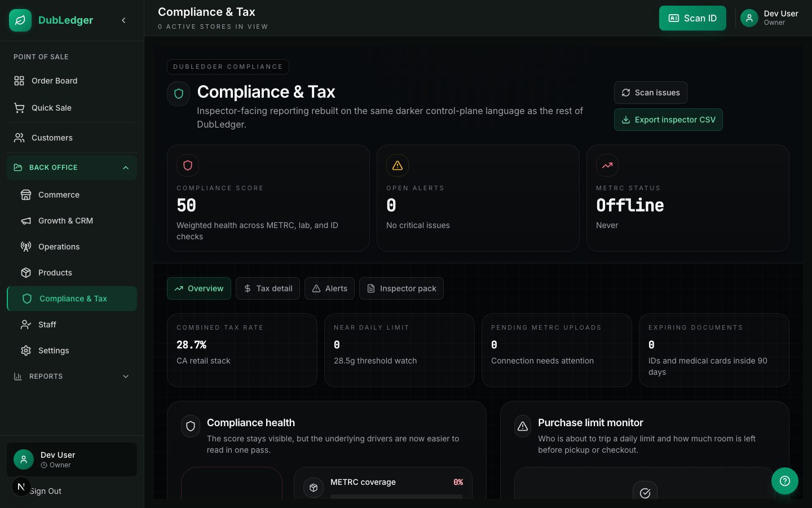812x508 pixels.
Task: Go to Customers in the sidebar
Action: [72, 138]
